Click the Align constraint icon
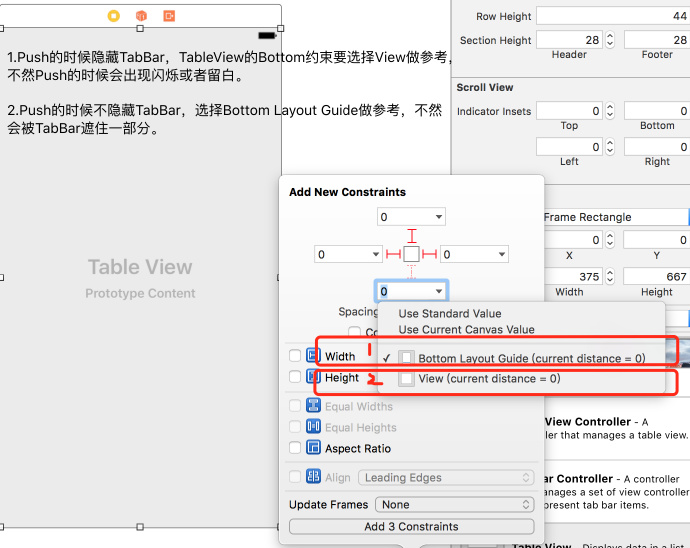The width and height of the screenshot is (690, 548). (x=313, y=477)
